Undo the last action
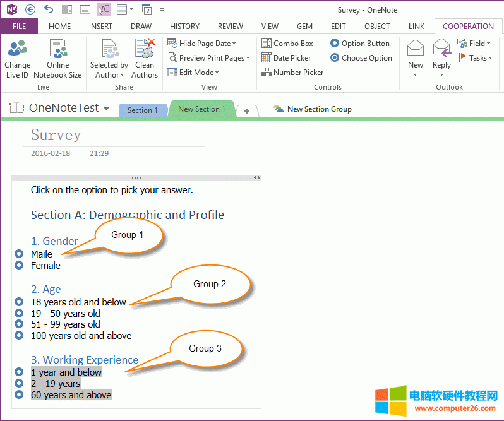 pyautogui.click(x=49, y=9)
